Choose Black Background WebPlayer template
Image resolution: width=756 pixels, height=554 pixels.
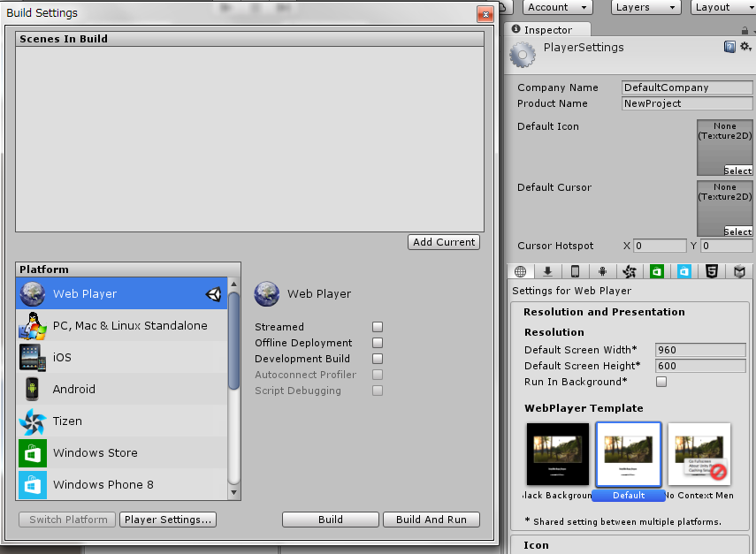tap(558, 454)
